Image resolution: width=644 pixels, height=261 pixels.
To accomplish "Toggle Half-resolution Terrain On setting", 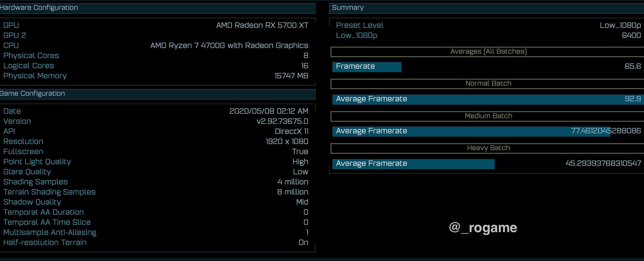I will [303, 242].
